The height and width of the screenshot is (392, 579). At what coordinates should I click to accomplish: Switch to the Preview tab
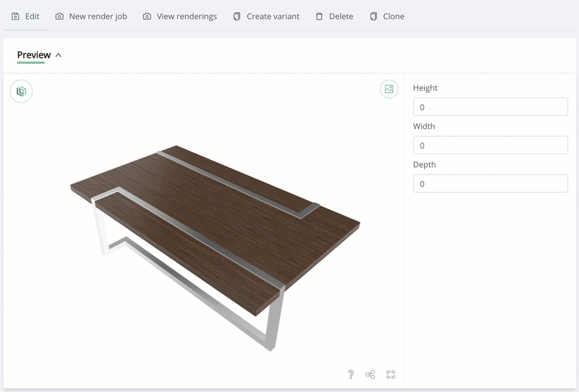tap(34, 55)
